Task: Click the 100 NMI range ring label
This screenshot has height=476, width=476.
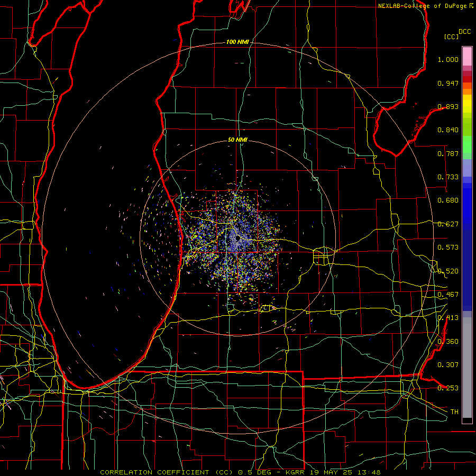Action: 237,42
